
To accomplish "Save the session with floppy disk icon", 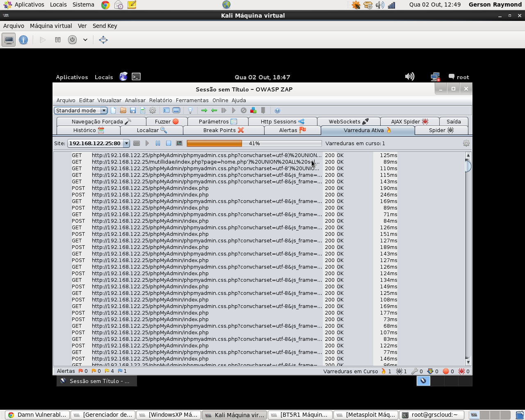I will tap(133, 110).
